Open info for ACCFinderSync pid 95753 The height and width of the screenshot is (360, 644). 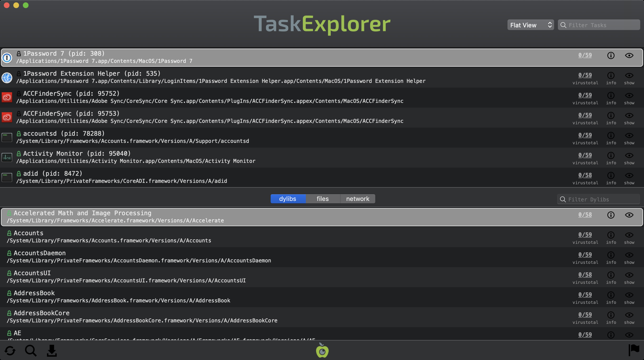611,115
